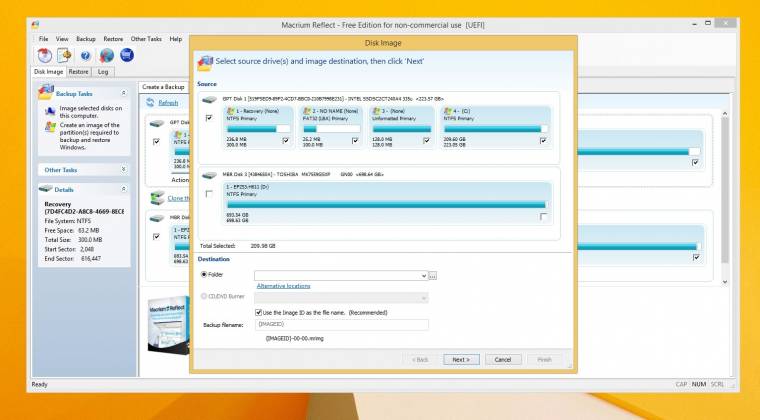Image resolution: width=760 pixels, height=420 pixels.
Task: Select the Disk Image tab
Action: pos(48,72)
